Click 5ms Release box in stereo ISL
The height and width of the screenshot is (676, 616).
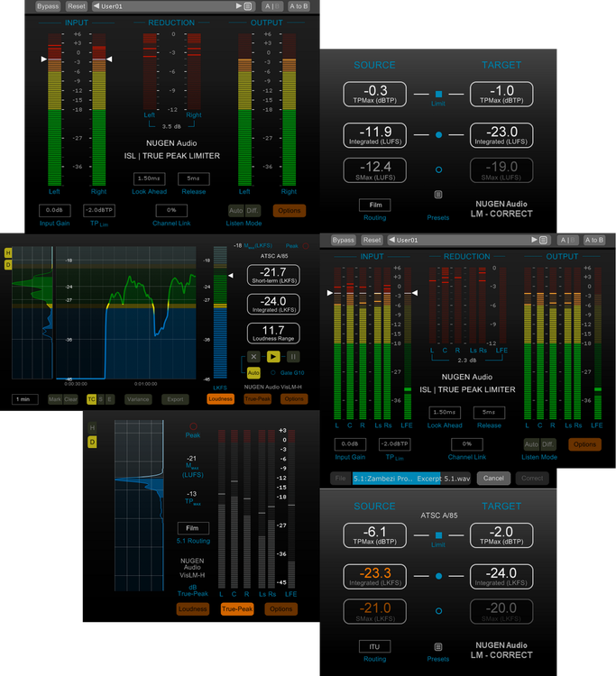[194, 178]
